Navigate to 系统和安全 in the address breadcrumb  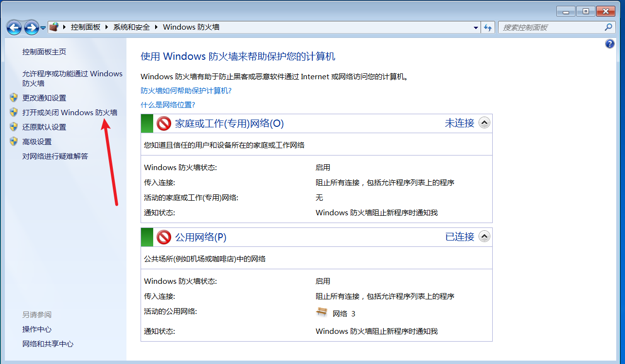coord(132,27)
